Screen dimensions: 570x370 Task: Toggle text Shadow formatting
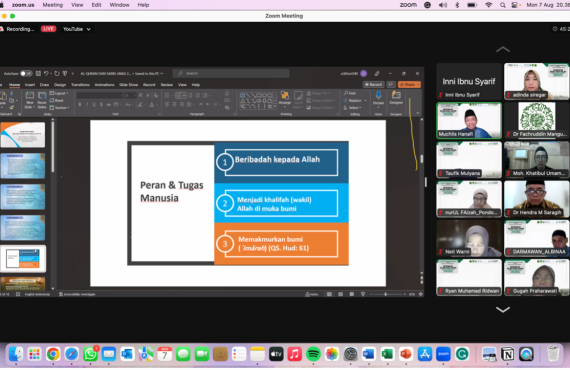[101, 105]
